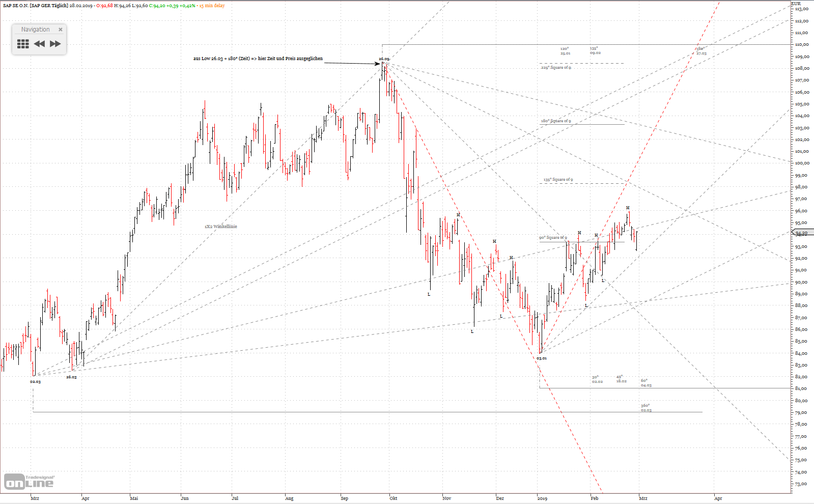Click the '26.03' low date label
Image resolution: width=814 pixels, height=504 pixels.
(71, 377)
